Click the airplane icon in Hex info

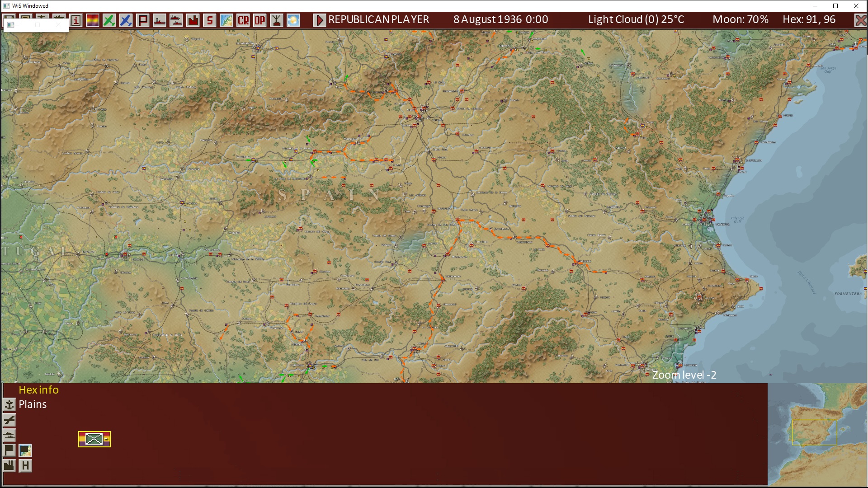(9, 420)
